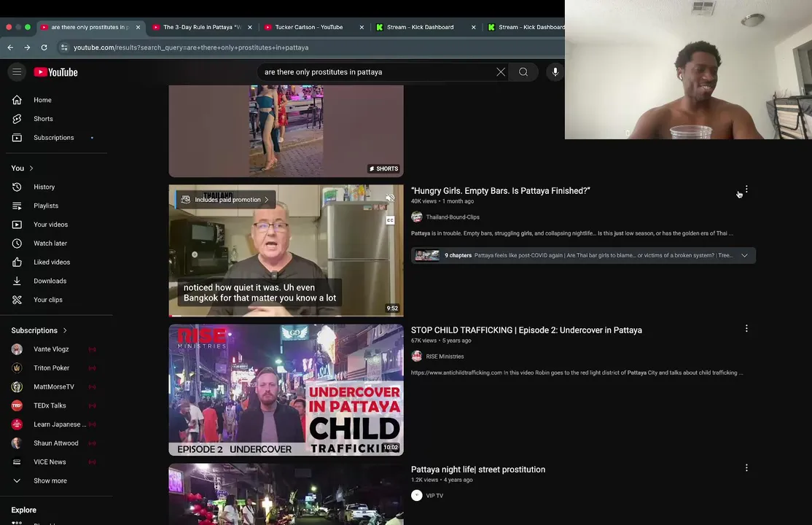
Task: Expand the Subscriptions section heading
Action: click(x=39, y=330)
